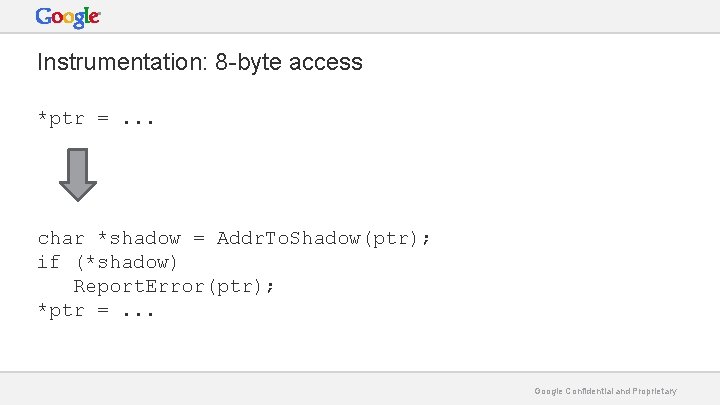Click '*shadow' in the char declaration line
Image resolution: width=720 pixels, height=405 pixels.
point(138,238)
